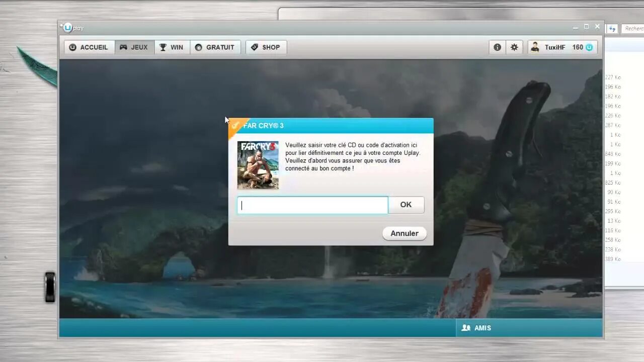Focus the CD key input field
This screenshot has height=362, width=644.
tap(312, 205)
